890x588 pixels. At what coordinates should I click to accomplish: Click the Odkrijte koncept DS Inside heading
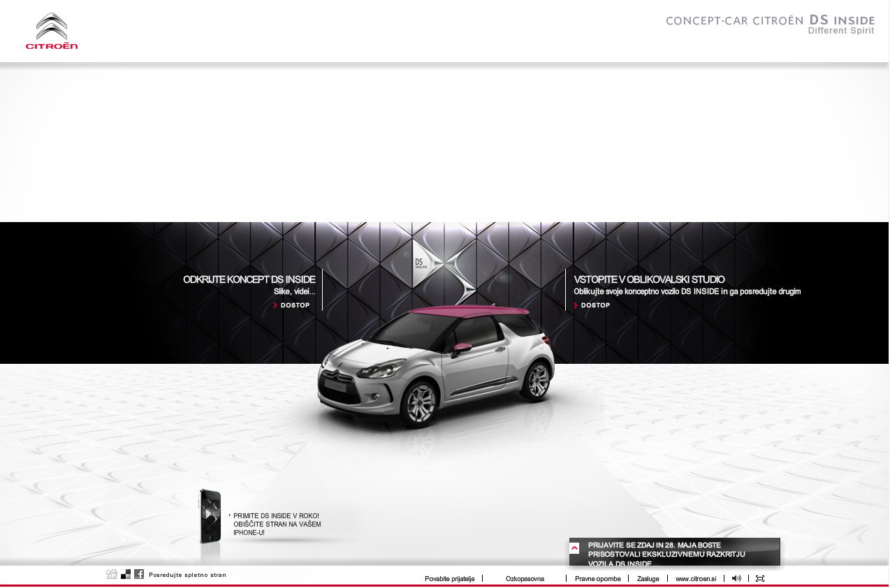[x=249, y=279]
